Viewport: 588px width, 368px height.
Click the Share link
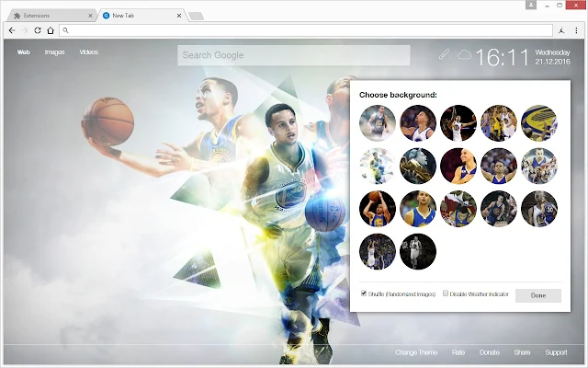522,352
